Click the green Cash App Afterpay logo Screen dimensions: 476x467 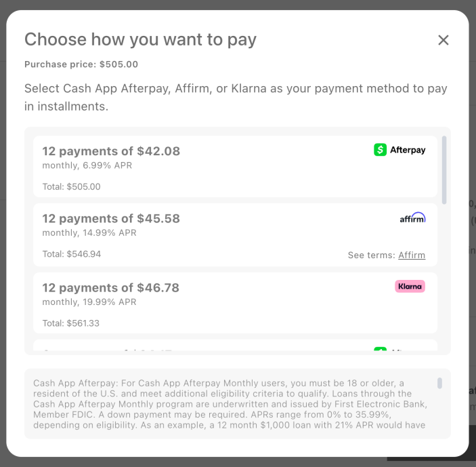399,150
